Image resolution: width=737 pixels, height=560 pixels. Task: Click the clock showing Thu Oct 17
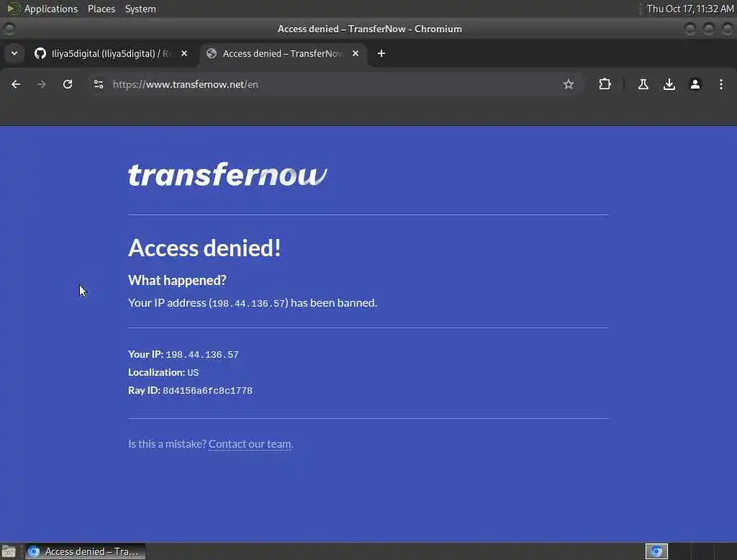click(x=690, y=9)
